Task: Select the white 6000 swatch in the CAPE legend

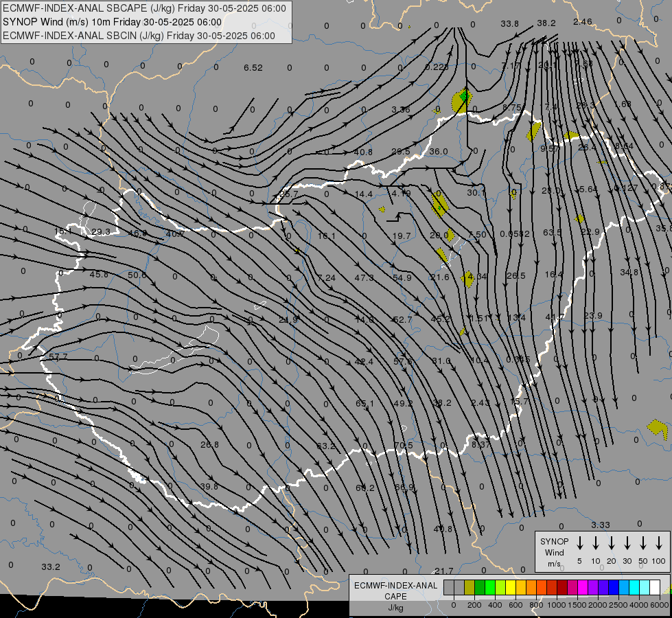Action: (654, 587)
